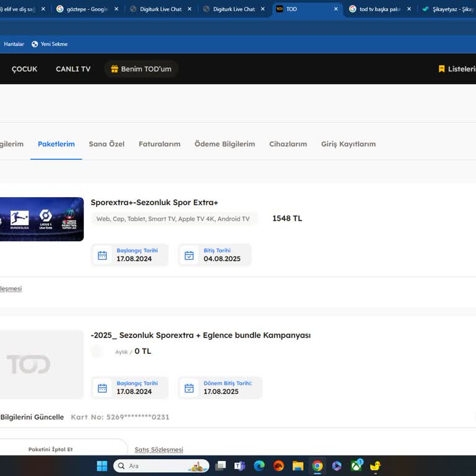Viewport: 476px width, 476px height.
Task: Click the Sezonluk Sporextra + Eglence bundle title
Action: point(201,335)
